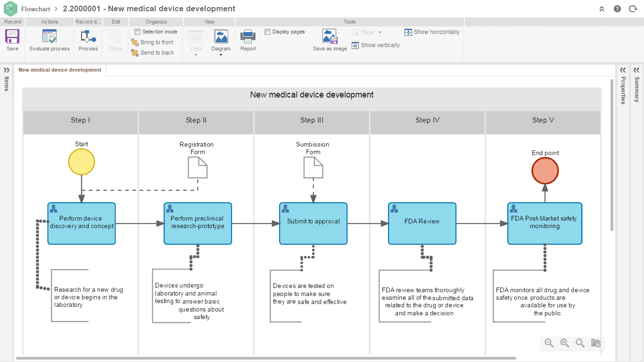Expand the Summary side panel
Screen dimensions: 644x362
pyautogui.click(x=637, y=70)
